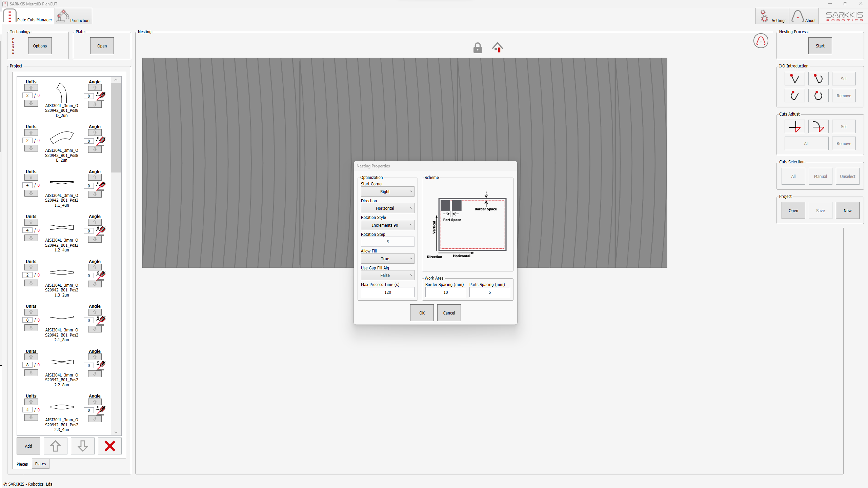Select circular lead-in icon in I/O Introduction

pyautogui.click(x=818, y=96)
